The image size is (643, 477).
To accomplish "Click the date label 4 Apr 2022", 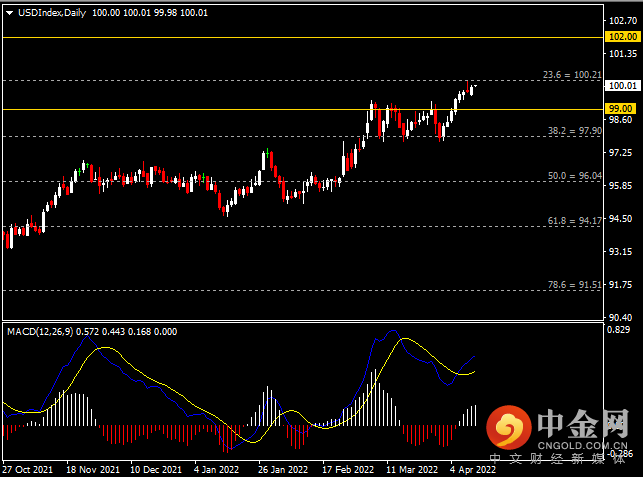I will (473, 470).
